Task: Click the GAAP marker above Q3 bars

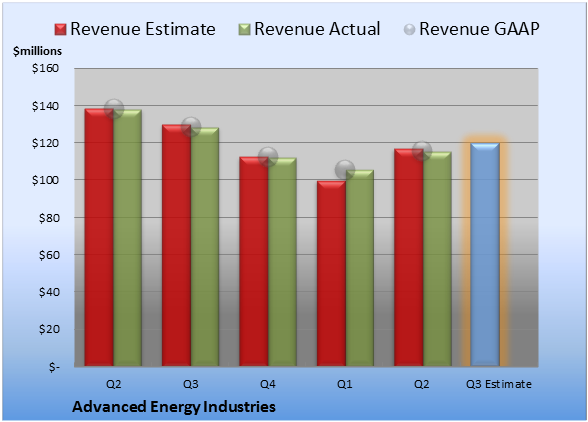Action: point(191,126)
